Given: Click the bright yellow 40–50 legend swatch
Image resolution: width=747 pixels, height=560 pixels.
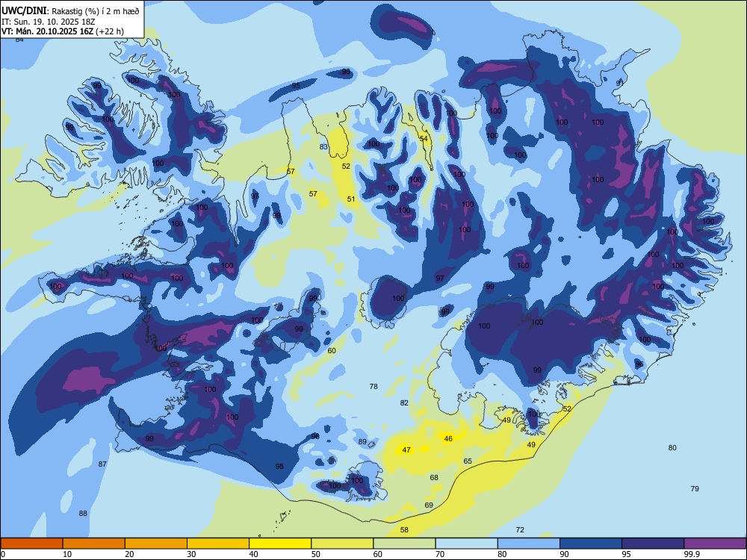Looking at the screenshot, I should (280, 544).
